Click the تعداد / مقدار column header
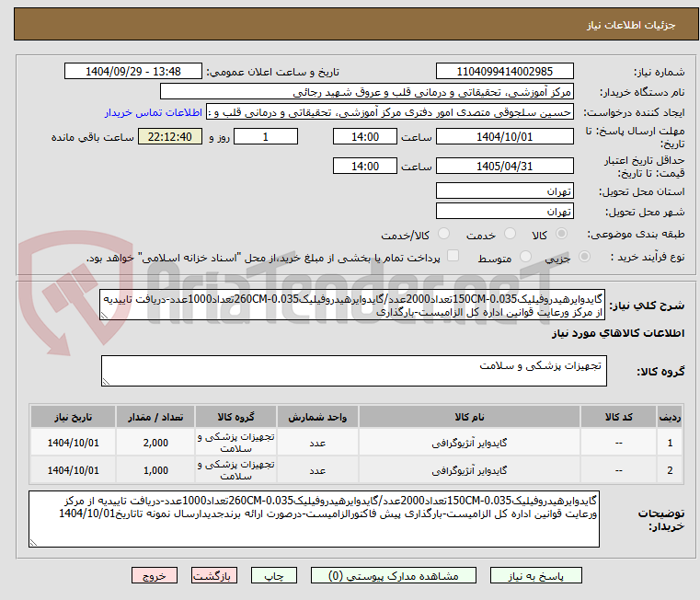 click(x=155, y=416)
